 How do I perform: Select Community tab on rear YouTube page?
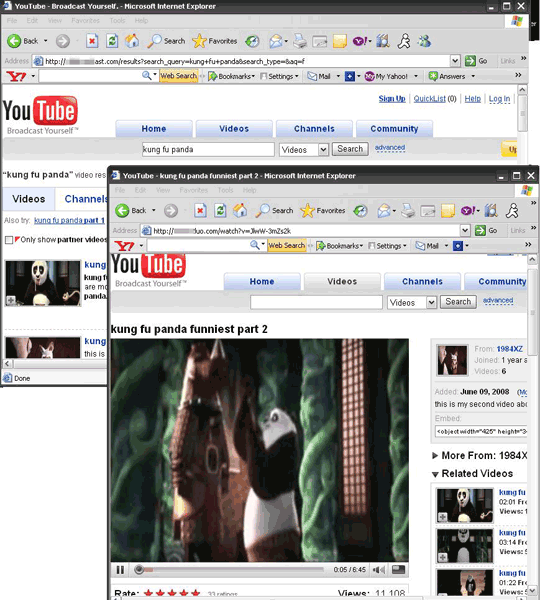point(394,129)
